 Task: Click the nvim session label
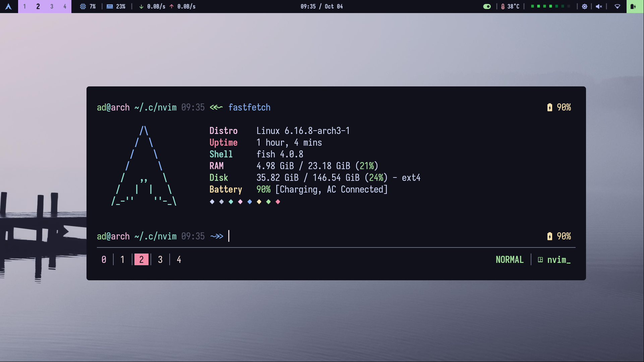[x=558, y=260]
